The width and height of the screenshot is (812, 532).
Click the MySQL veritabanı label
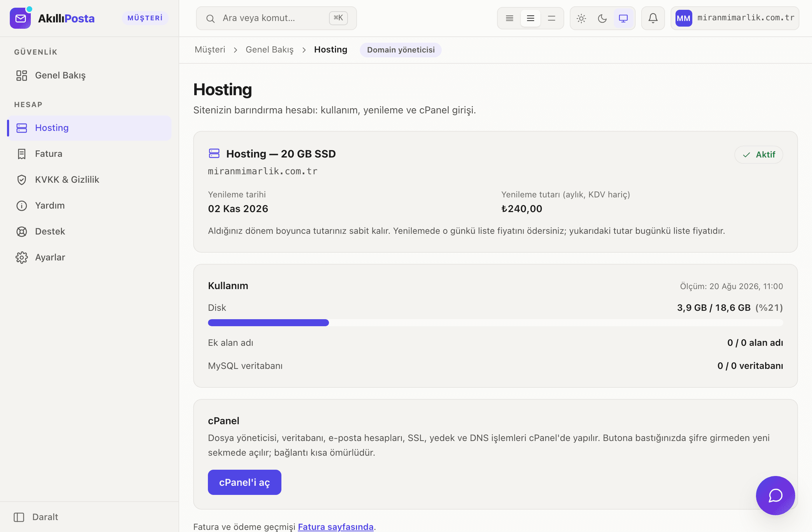[x=245, y=366]
